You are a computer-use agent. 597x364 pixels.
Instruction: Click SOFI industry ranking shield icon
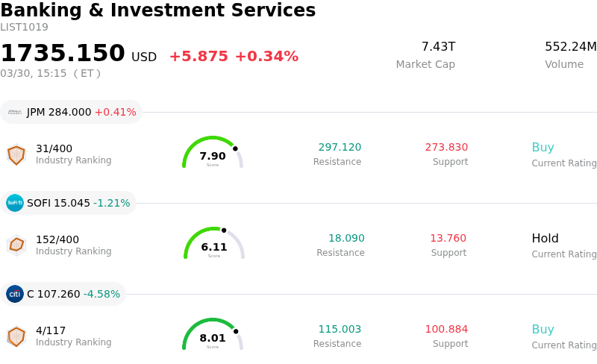point(16,245)
